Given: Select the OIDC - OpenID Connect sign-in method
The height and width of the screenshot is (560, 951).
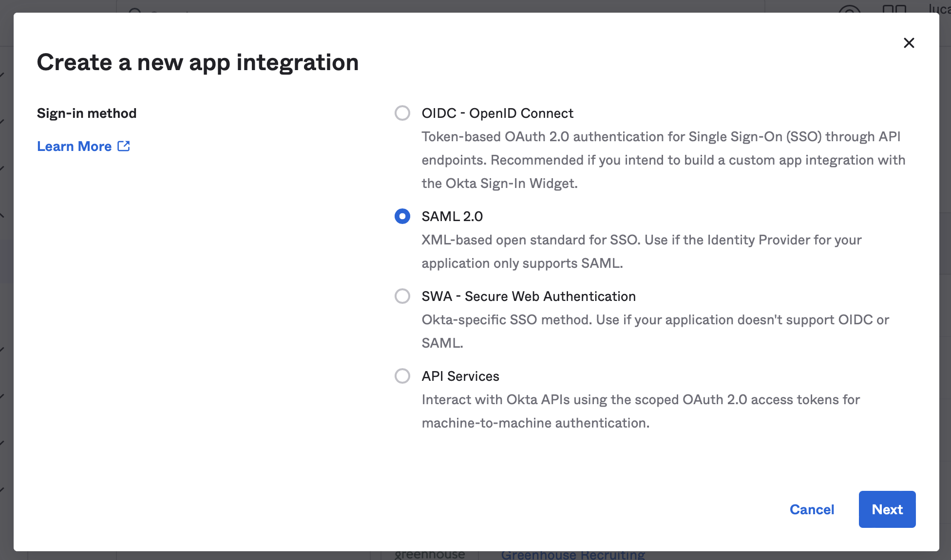Looking at the screenshot, I should (x=402, y=113).
